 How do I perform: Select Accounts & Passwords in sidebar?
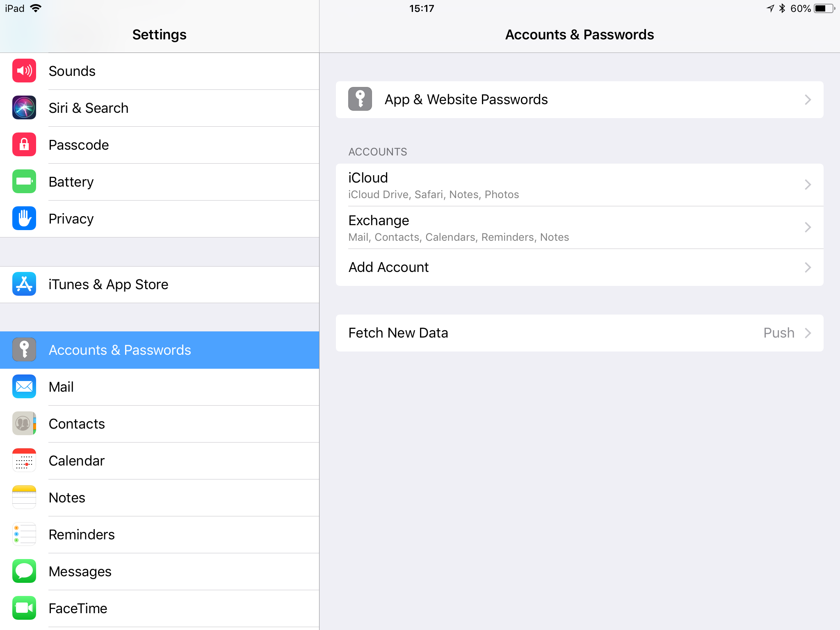click(160, 350)
